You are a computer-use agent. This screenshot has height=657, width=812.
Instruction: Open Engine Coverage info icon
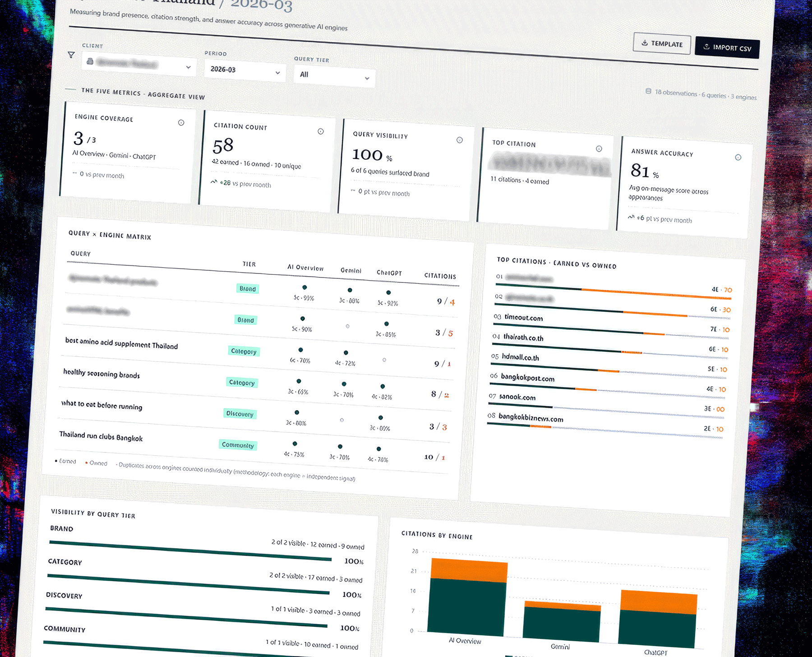point(181,123)
